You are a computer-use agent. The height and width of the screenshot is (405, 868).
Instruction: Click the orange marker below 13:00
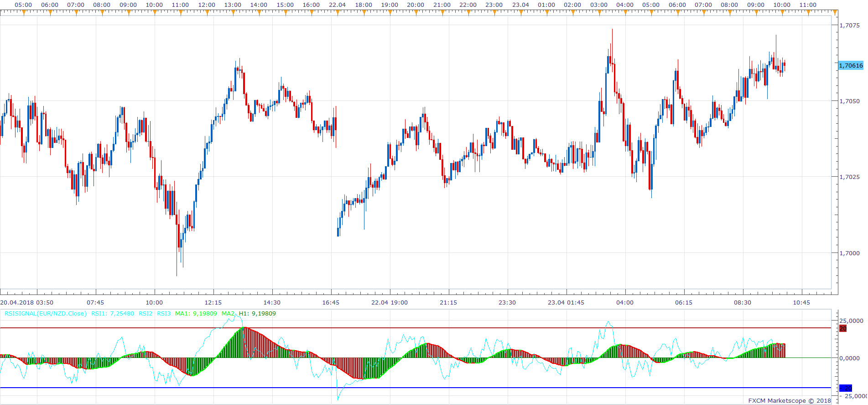click(x=233, y=13)
